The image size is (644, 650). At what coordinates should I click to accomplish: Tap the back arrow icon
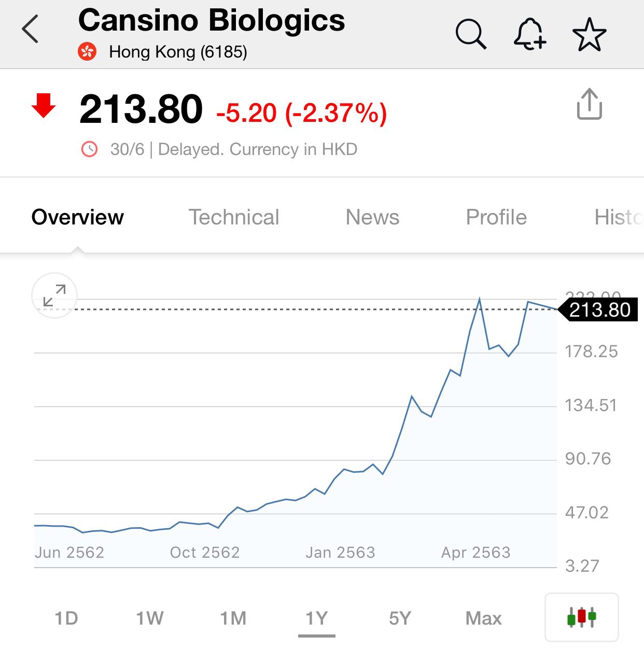pos(30,29)
